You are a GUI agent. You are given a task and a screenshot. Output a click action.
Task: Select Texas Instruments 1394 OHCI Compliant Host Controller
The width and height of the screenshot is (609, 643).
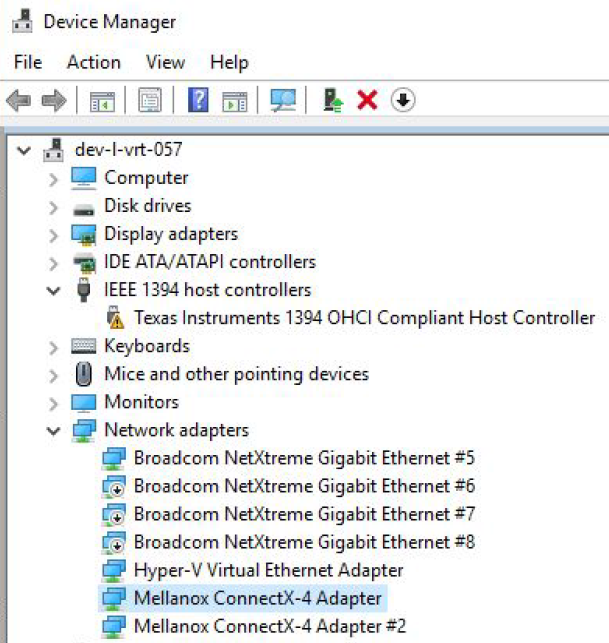pos(364,318)
